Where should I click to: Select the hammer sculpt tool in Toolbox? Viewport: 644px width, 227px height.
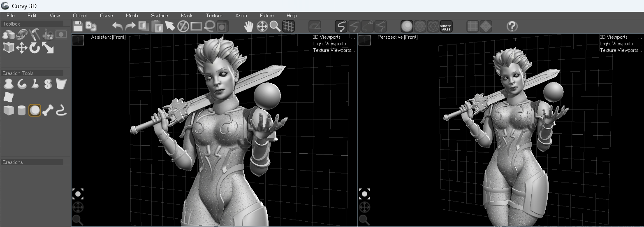tap(35, 34)
